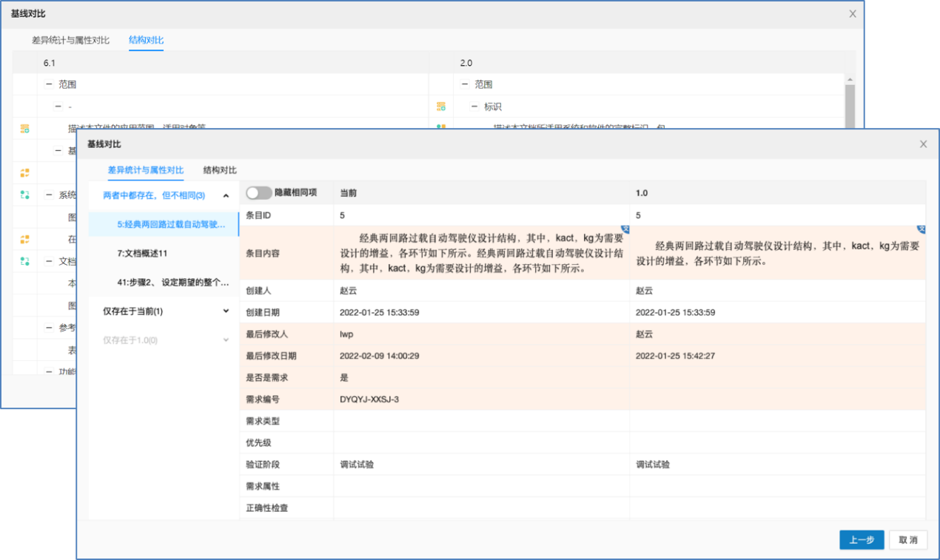940x560 pixels.
Task: Close the front 基线对比 dialog
Action: click(923, 144)
